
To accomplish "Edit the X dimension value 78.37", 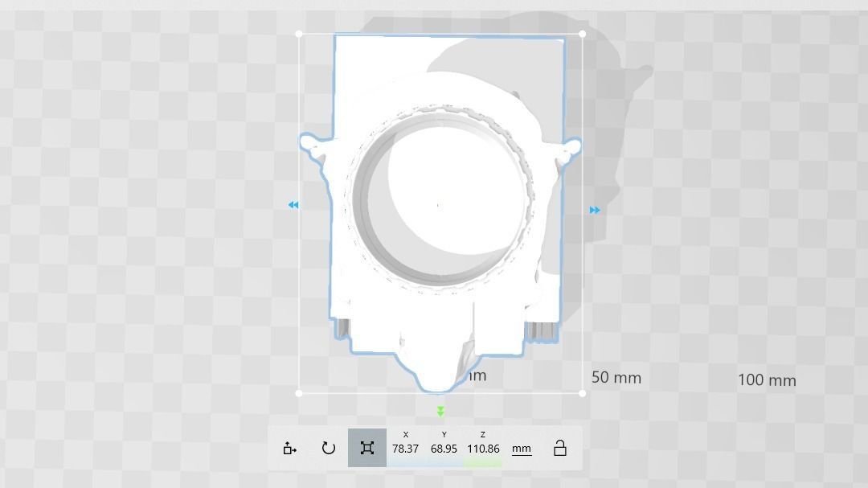I will coord(405,449).
